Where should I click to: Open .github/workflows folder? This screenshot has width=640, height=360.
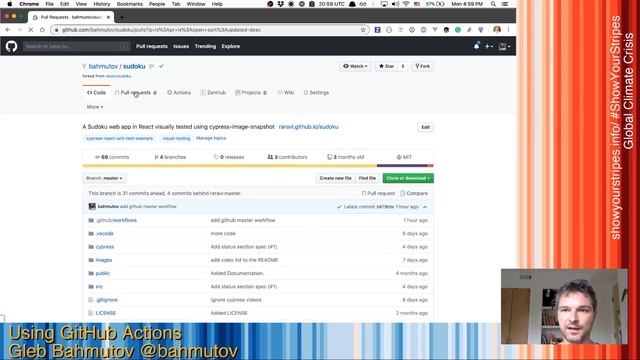coord(116,220)
